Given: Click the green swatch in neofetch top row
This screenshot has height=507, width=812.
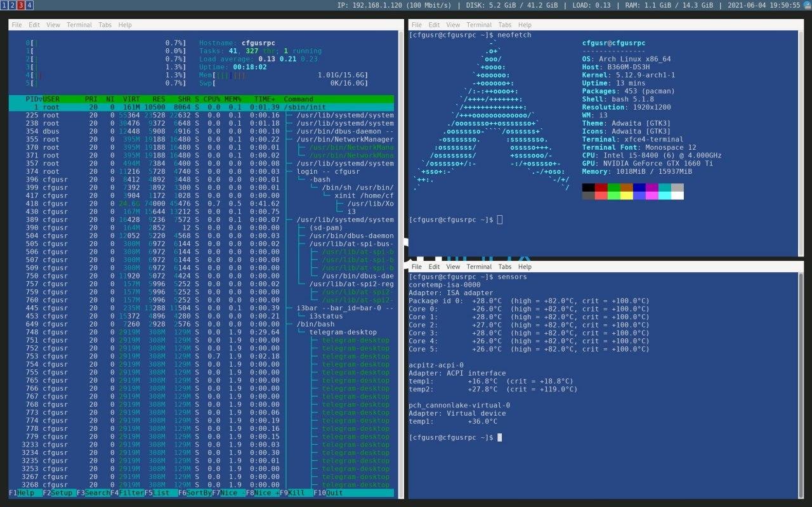Looking at the screenshot, I should [x=613, y=187].
